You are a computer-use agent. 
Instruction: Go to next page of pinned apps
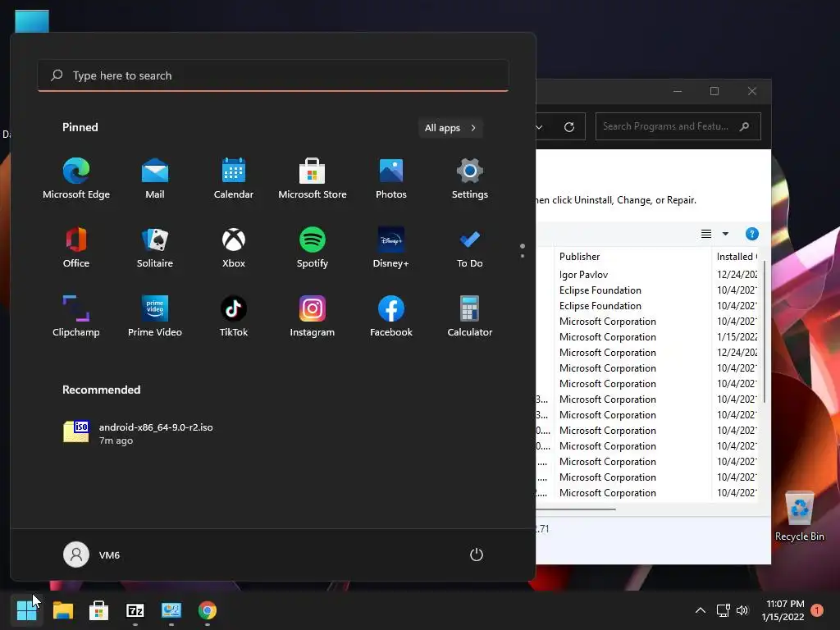click(x=523, y=256)
